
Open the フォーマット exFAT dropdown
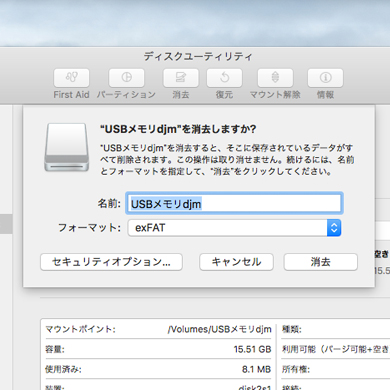click(x=234, y=228)
